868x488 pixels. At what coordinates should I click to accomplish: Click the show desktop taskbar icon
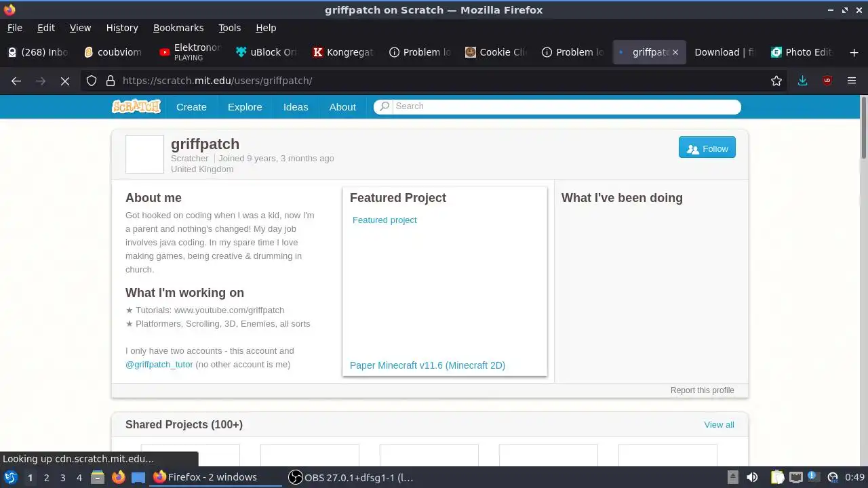click(x=138, y=477)
